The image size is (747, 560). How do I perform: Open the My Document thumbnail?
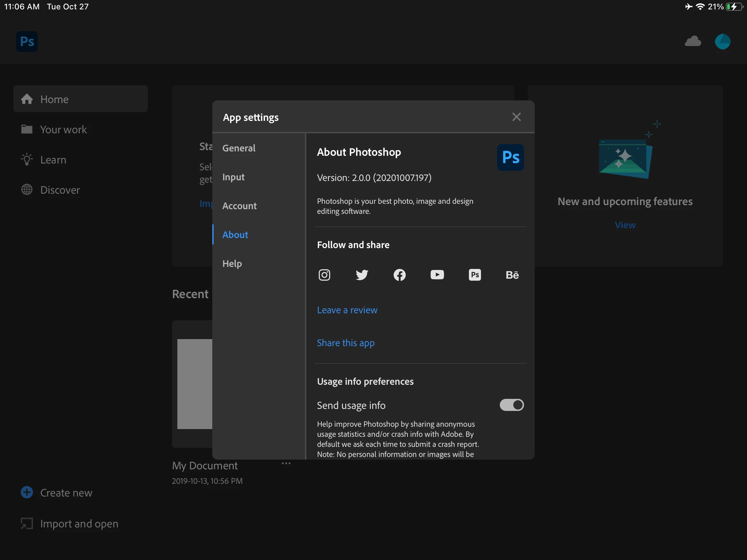(x=194, y=384)
